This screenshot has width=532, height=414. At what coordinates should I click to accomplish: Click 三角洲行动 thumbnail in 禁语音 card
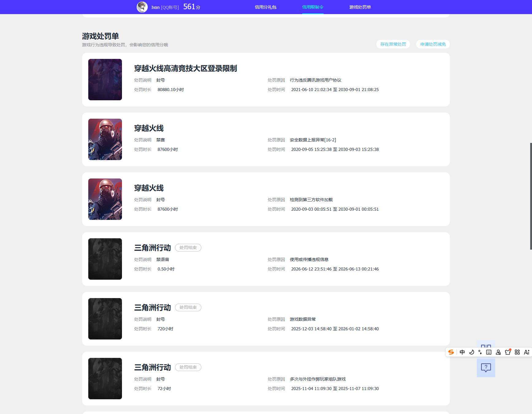point(105,259)
